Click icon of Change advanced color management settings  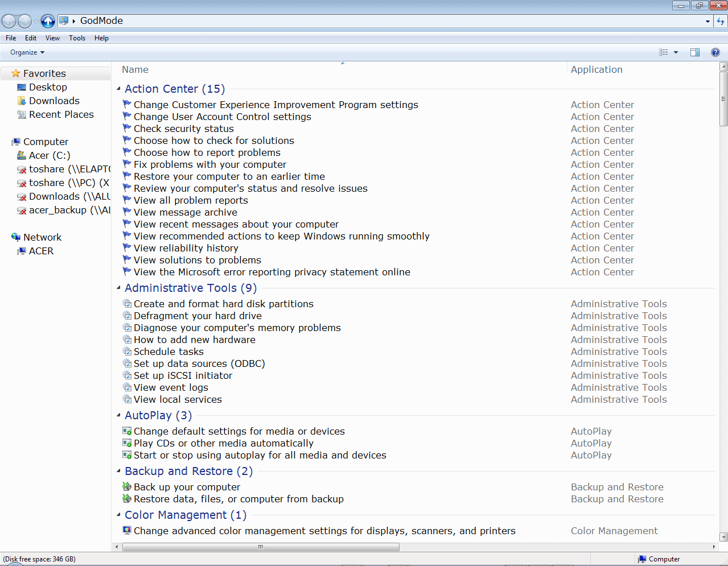127,530
